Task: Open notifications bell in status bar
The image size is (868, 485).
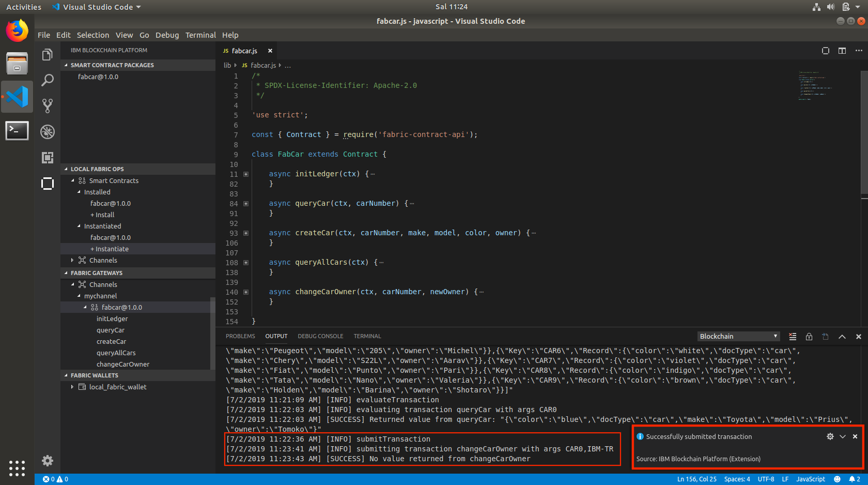Action: coord(855,479)
